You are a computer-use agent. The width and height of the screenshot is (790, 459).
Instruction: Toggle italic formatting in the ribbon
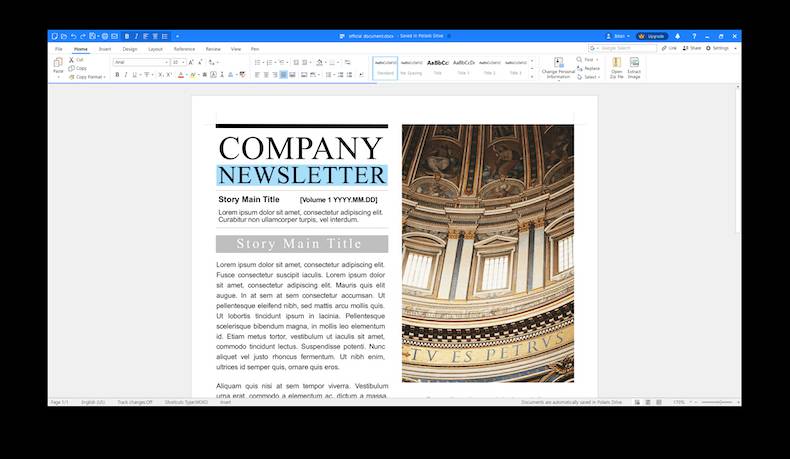[126, 74]
